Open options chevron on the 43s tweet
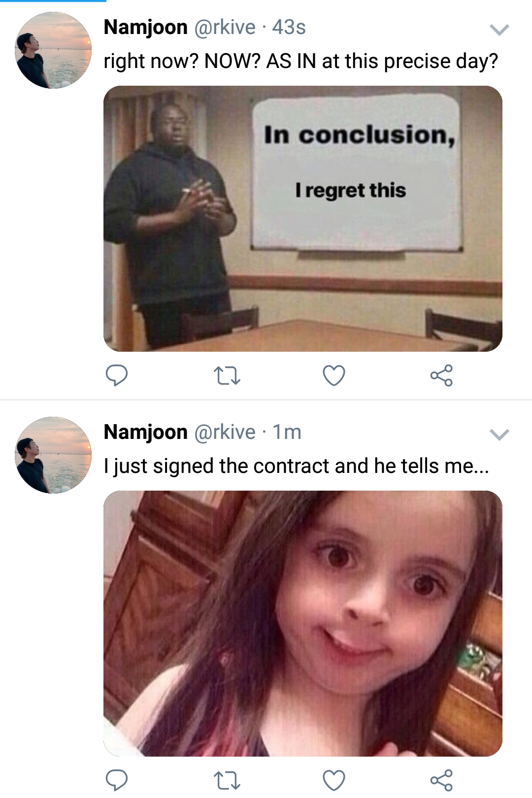The height and width of the screenshot is (798, 532). [499, 31]
